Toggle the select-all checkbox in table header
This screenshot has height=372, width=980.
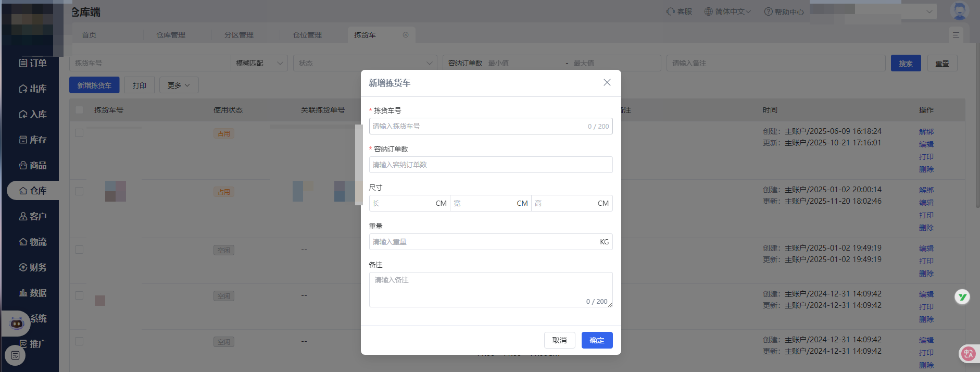[79, 110]
